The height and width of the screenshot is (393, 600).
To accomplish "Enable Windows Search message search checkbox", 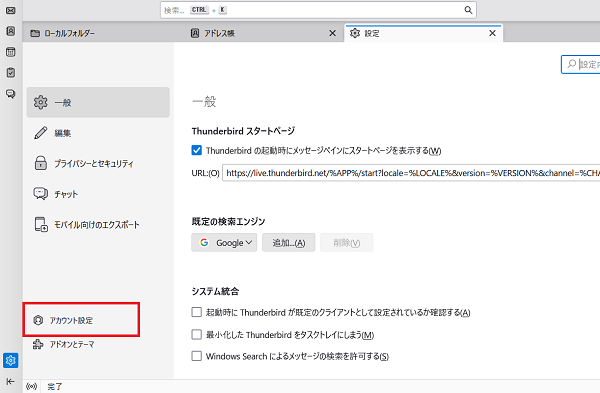I will 196,356.
